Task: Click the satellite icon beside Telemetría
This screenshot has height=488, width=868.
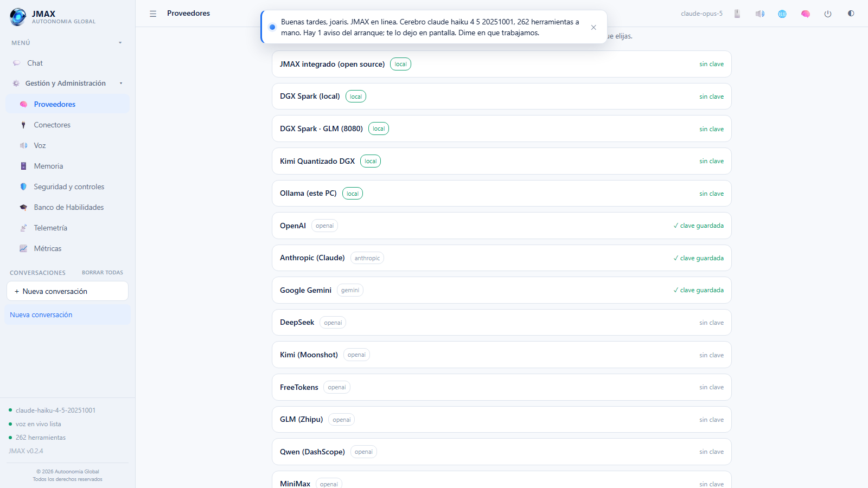Action: [x=23, y=228]
